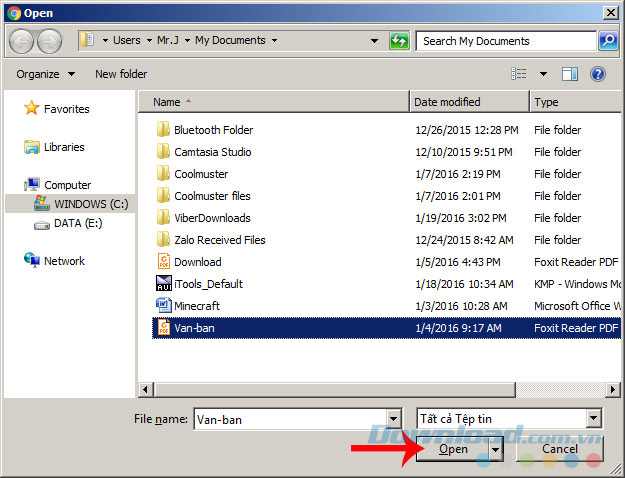The width and height of the screenshot is (625, 478).
Task: Select WINDOWS (C:) in the navigation pane
Action: (91, 204)
